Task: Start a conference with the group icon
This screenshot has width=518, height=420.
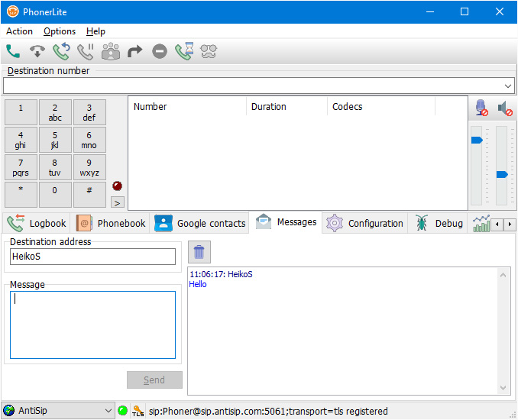Action: (x=111, y=52)
